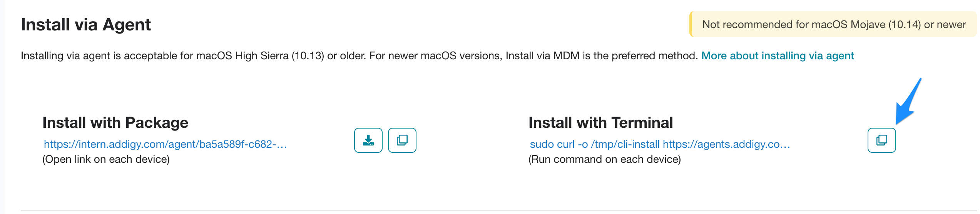980x214 pixels.
Task: Click the yellow left edge of warning banner
Action: (x=691, y=24)
